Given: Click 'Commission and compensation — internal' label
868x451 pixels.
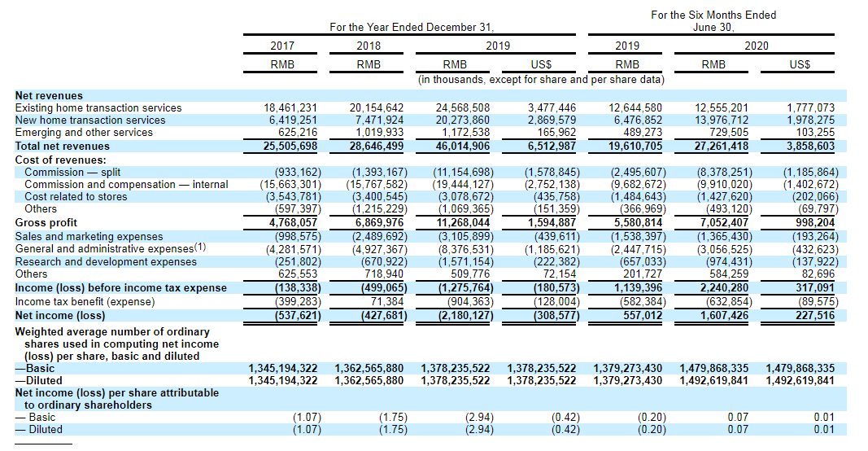Looking at the screenshot, I should [x=126, y=185].
